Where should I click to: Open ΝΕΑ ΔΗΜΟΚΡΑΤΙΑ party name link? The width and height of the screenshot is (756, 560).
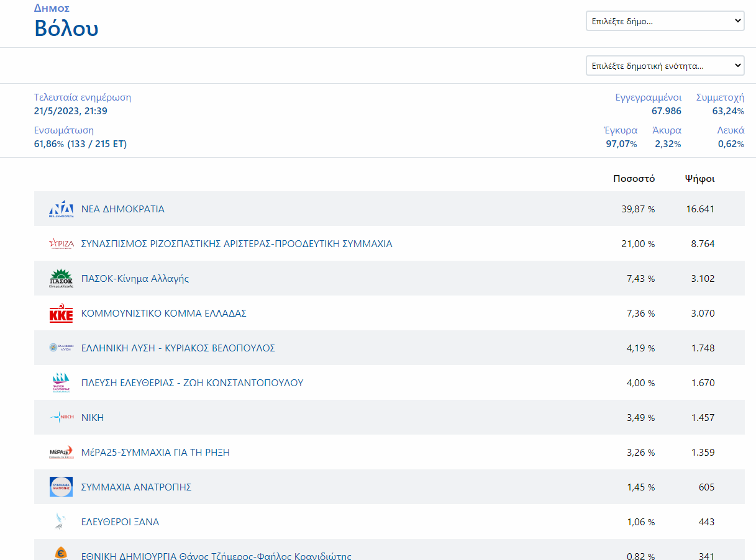pyautogui.click(x=123, y=209)
